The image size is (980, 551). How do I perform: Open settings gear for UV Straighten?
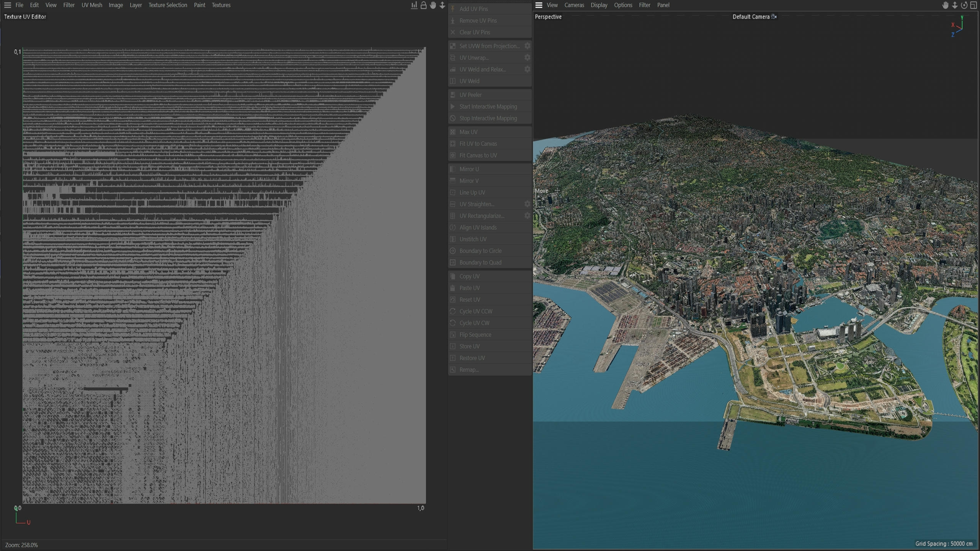[527, 204]
